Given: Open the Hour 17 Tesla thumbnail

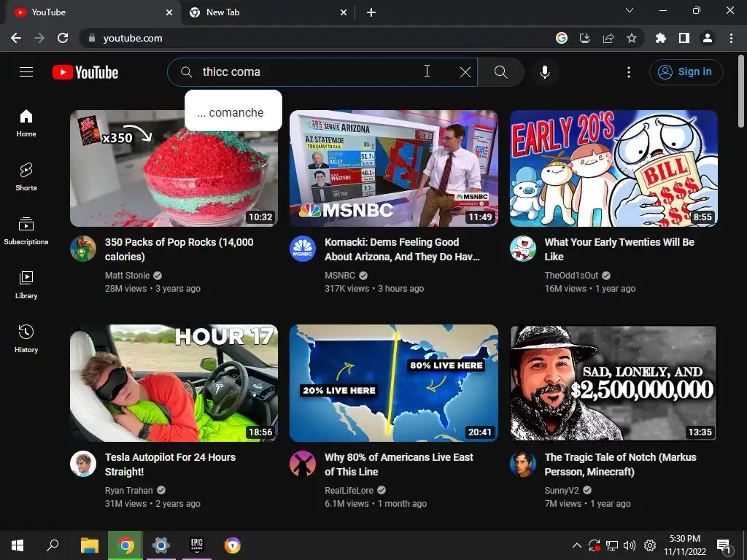Looking at the screenshot, I should click(174, 384).
